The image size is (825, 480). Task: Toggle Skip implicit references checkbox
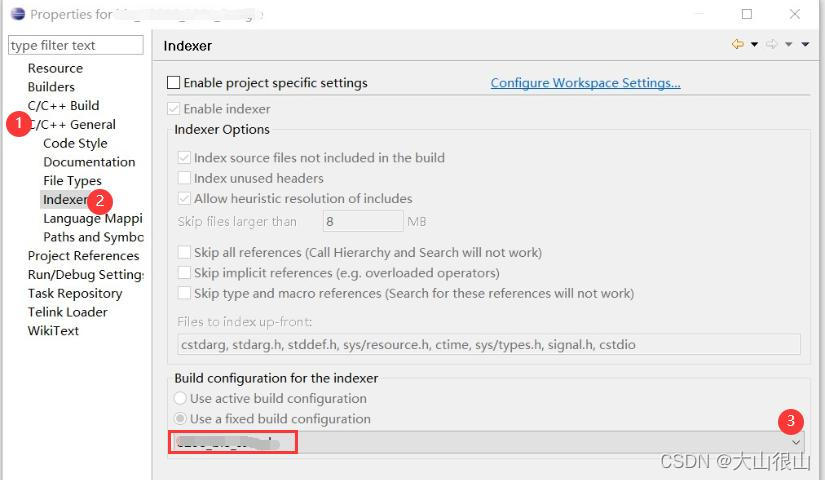tap(184, 273)
